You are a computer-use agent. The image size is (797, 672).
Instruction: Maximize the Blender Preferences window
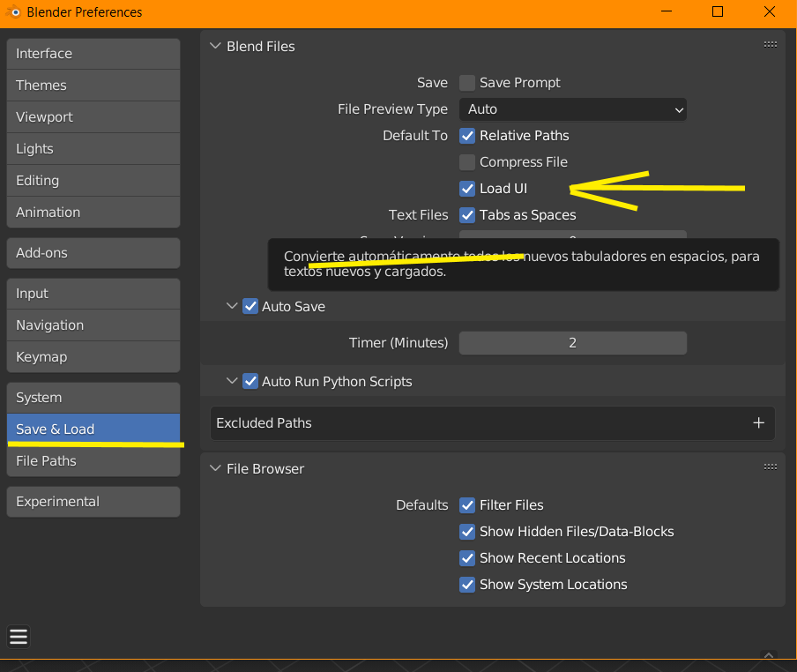[x=718, y=12]
